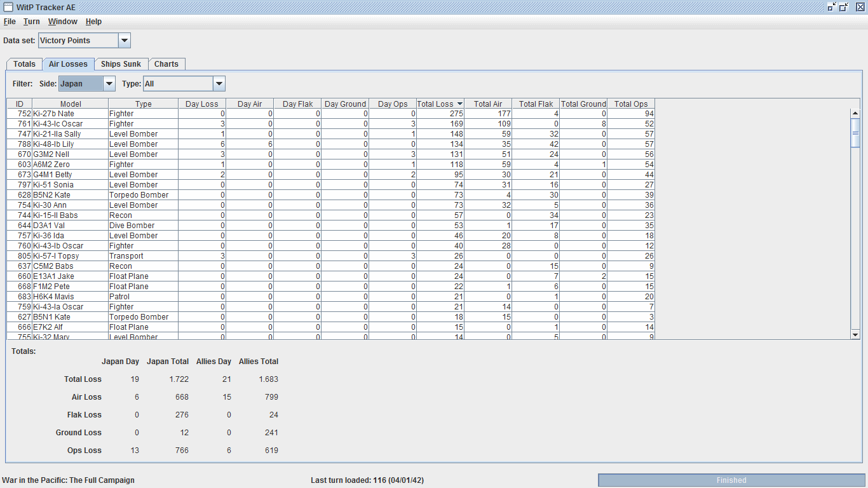Click the War in the Pacific campaign status text
868x488 pixels.
[69, 480]
